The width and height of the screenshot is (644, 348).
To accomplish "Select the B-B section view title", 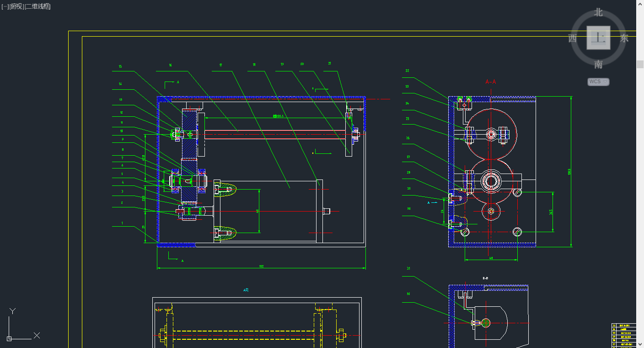I will 485,278.
